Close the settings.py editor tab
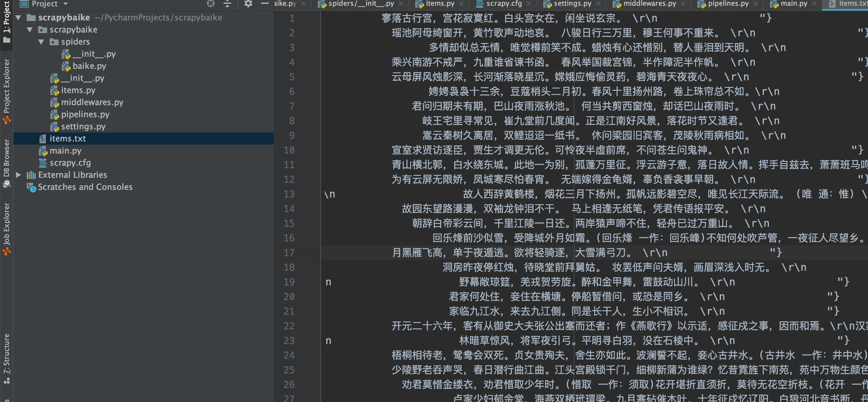The width and height of the screenshot is (868, 402). [598, 4]
